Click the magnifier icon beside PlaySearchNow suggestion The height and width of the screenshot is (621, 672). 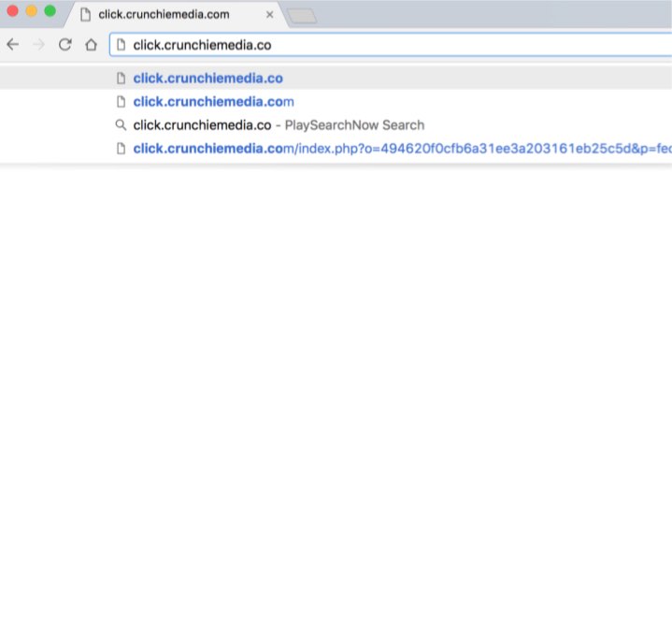tap(121, 125)
